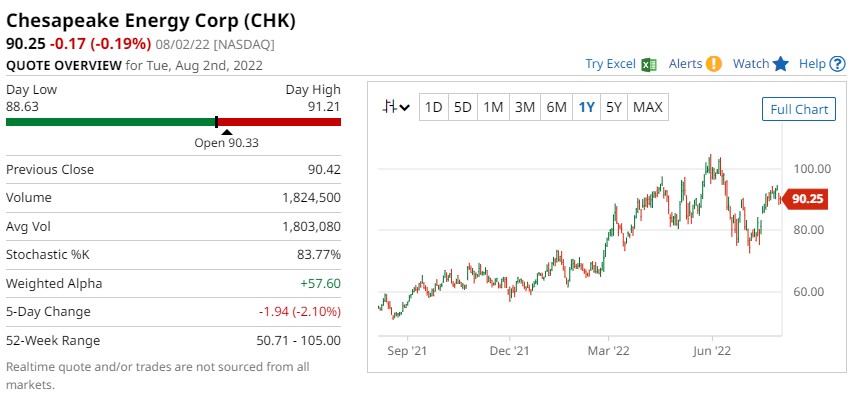This screenshot has width=854, height=406.
Task: Open the Full Chart view
Action: point(798,109)
